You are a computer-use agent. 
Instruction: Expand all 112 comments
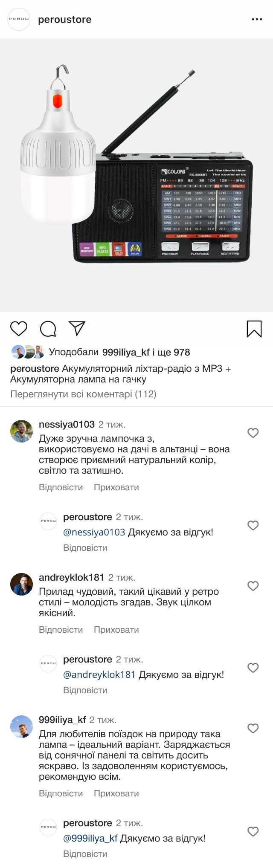click(83, 394)
